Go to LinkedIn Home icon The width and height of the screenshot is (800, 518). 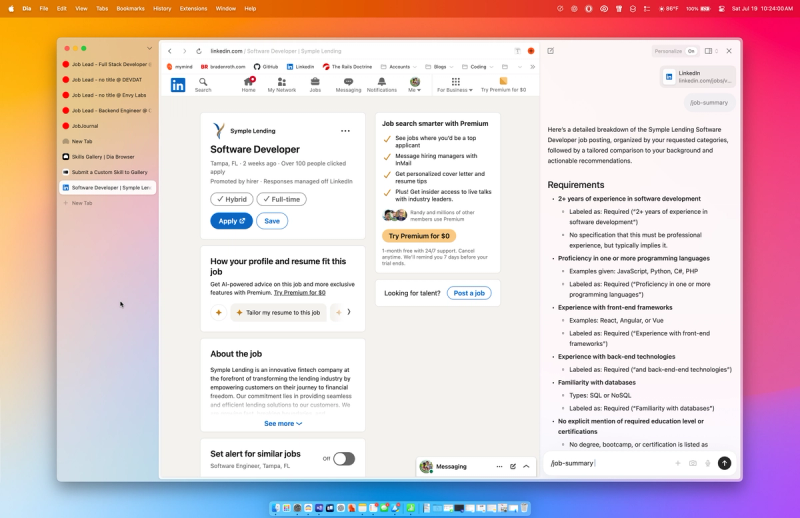click(x=248, y=85)
